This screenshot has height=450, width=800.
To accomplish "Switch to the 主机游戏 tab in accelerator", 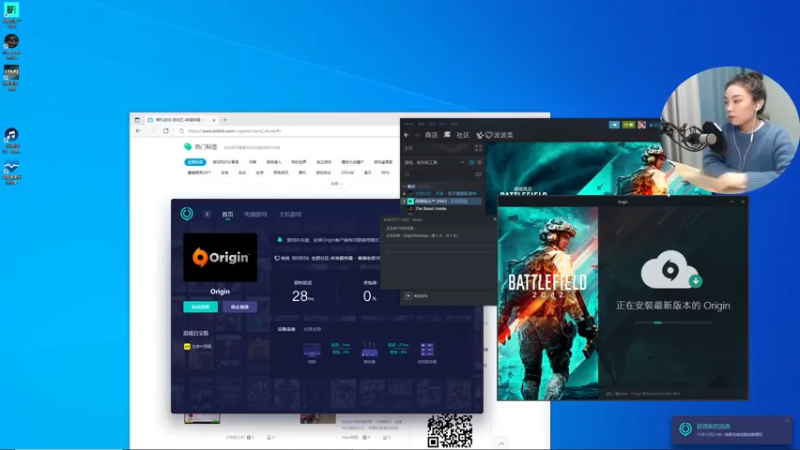I will [290, 214].
